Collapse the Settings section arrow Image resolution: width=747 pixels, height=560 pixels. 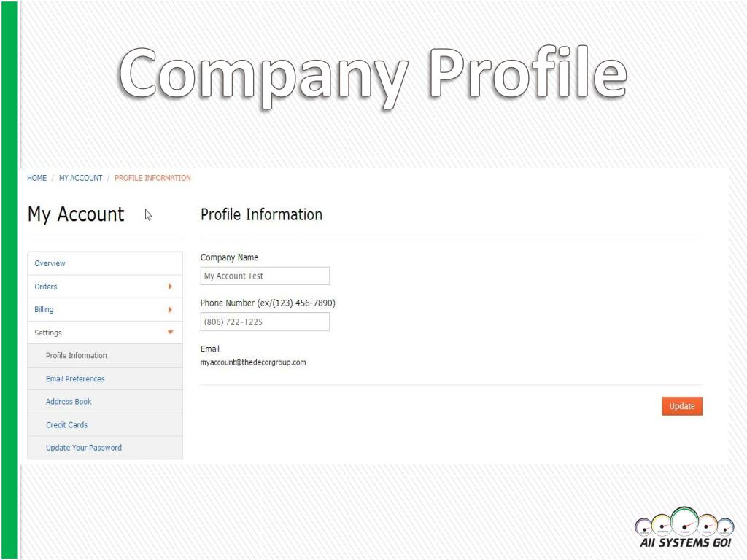pyautogui.click(x=170, y=332)
